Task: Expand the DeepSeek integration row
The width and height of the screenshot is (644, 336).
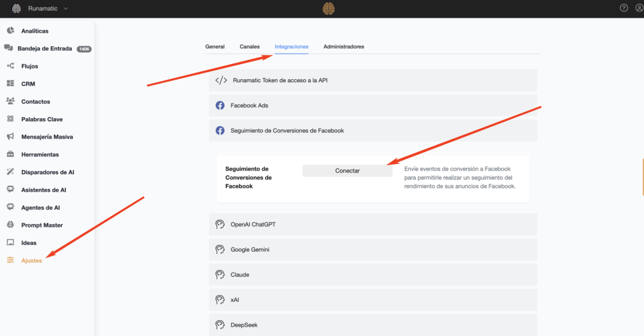Action: pos(373,325)
